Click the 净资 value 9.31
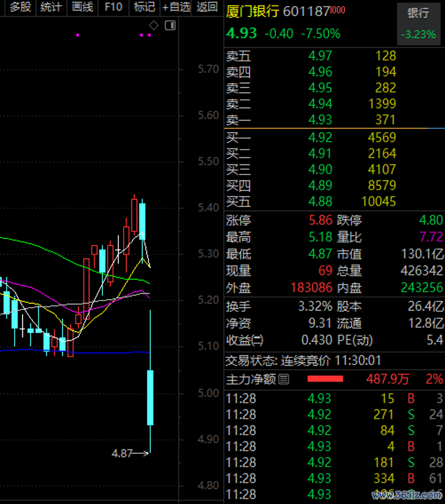445x504 pixels. 320,324
